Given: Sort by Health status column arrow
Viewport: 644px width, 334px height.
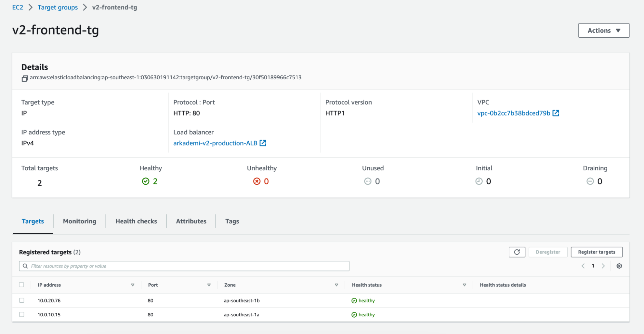Looking at the screenshot, I should click(x=464, y=285).
